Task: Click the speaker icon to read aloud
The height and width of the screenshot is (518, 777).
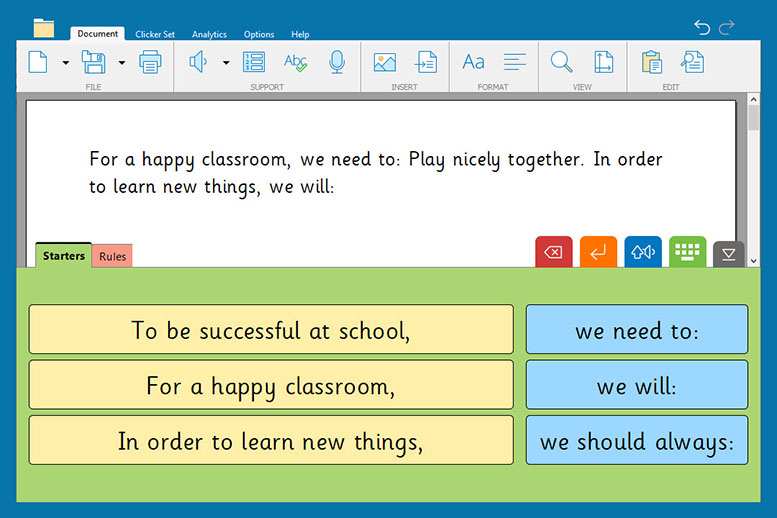Action: (x=198, y=62)
